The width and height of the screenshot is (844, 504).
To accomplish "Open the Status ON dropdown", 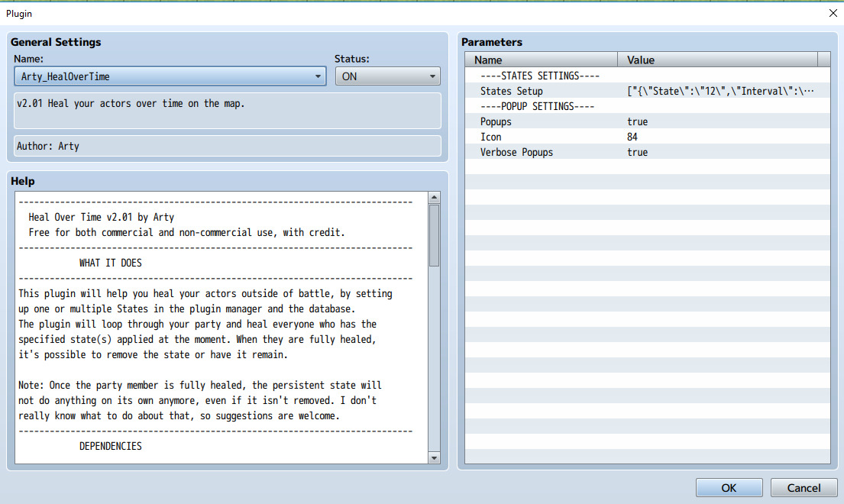I will pos(387,76).
